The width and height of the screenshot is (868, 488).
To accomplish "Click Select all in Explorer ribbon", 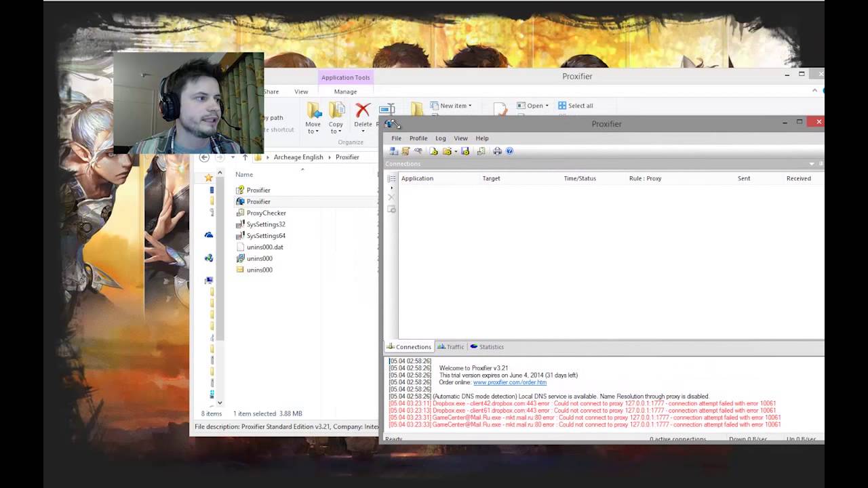I will (575, 106).
